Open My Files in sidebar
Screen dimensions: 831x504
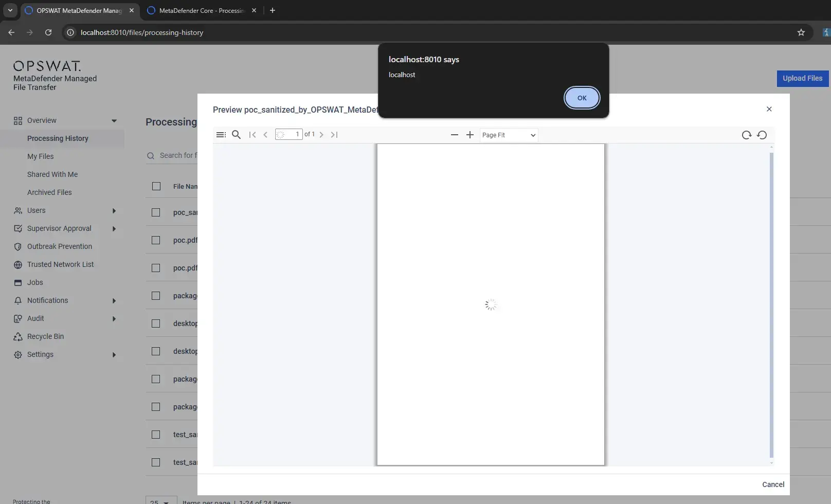[40, 156]
